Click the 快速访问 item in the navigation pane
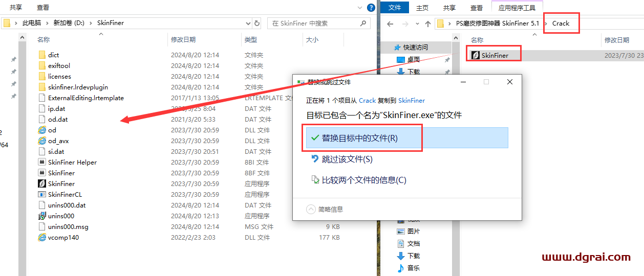Image resolution: width=644 pixels, height=276 pixels. [x=415, y=47]
